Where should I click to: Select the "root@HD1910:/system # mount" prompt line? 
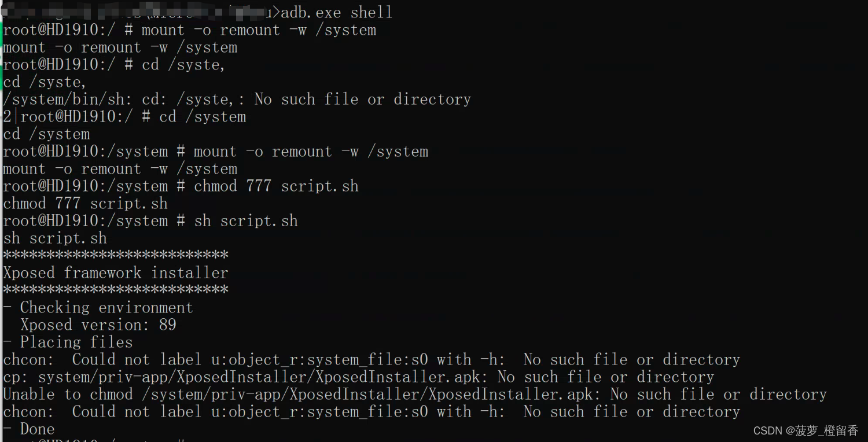click(x=215, y=152)
